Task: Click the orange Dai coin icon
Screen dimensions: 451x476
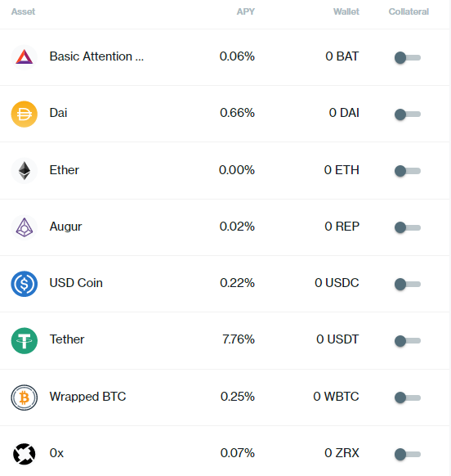Action: pos(25,114)
